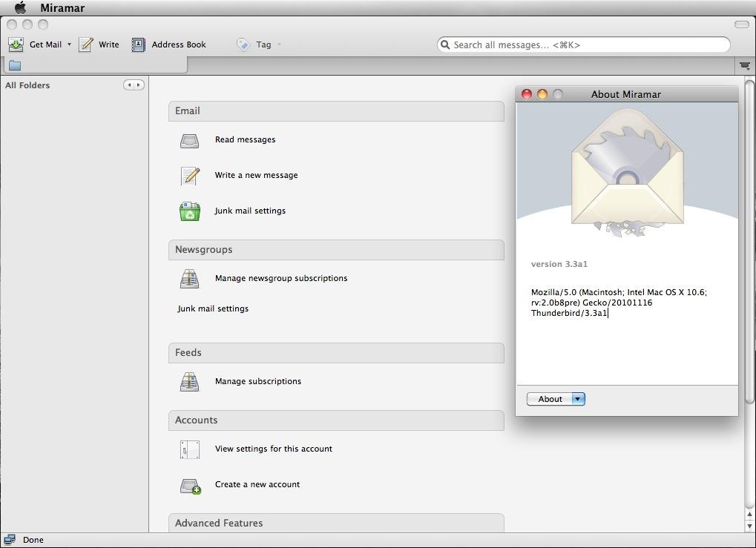Screen dimensions: 756x548
Task: Click the Write pencil icon
Action: point(86,44)
